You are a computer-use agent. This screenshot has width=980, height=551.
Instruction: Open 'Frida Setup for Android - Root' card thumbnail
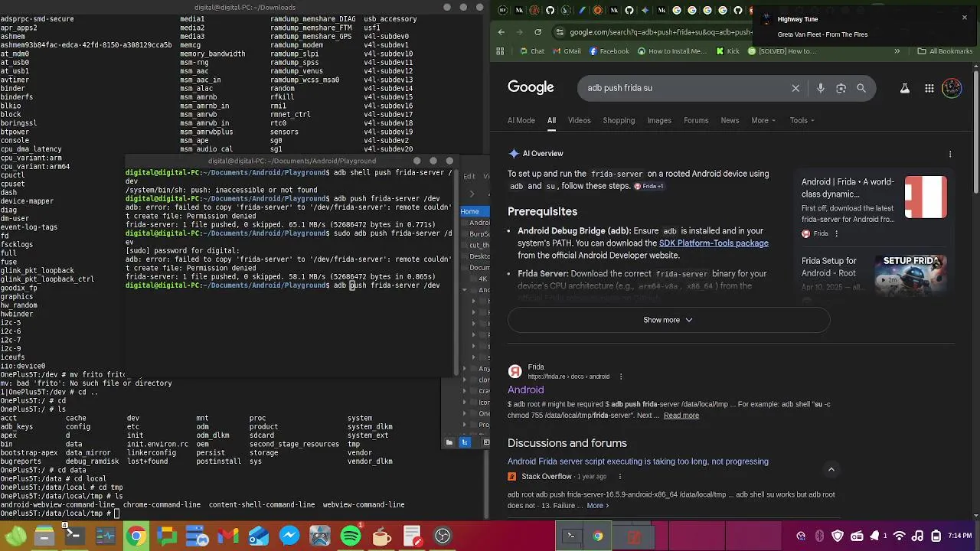coord(910,274)
